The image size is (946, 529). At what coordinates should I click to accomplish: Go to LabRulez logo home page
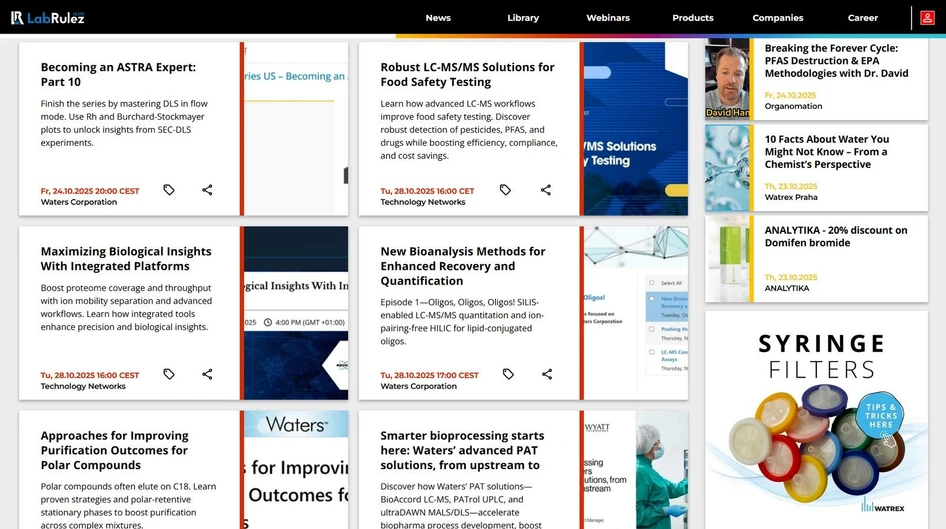tap(47, 18)
